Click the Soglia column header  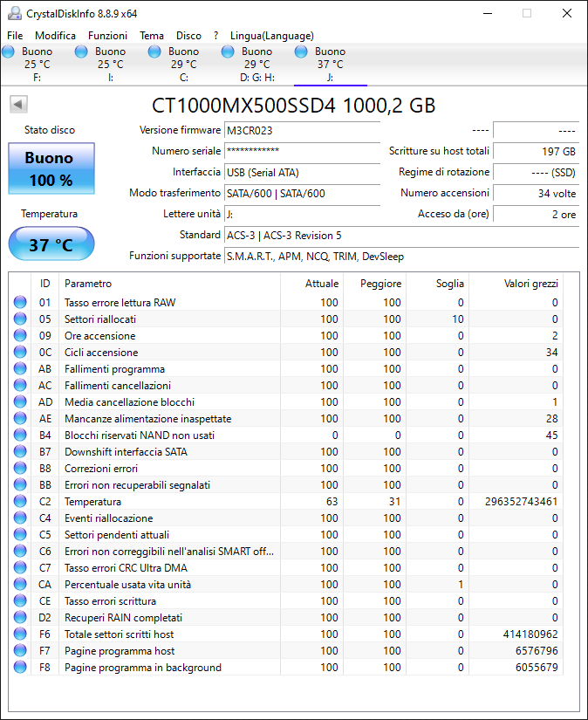click(437, 284)
